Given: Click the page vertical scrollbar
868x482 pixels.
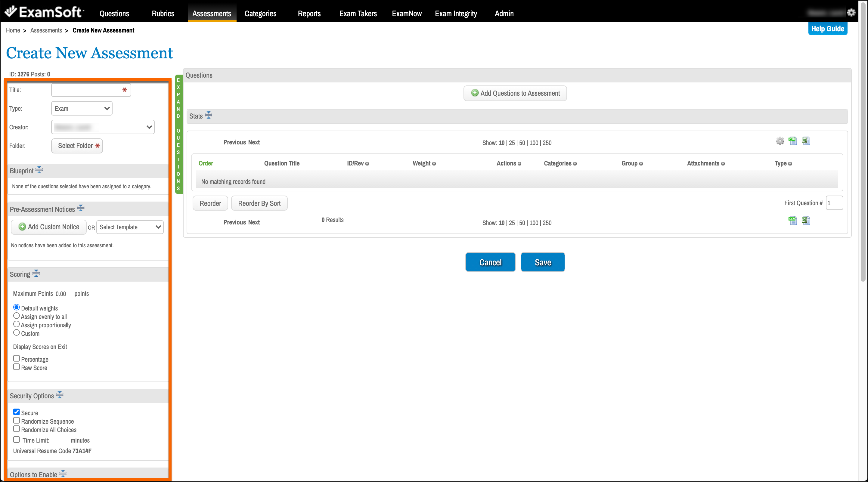Looking at the screenshot, I should [863, 141].
